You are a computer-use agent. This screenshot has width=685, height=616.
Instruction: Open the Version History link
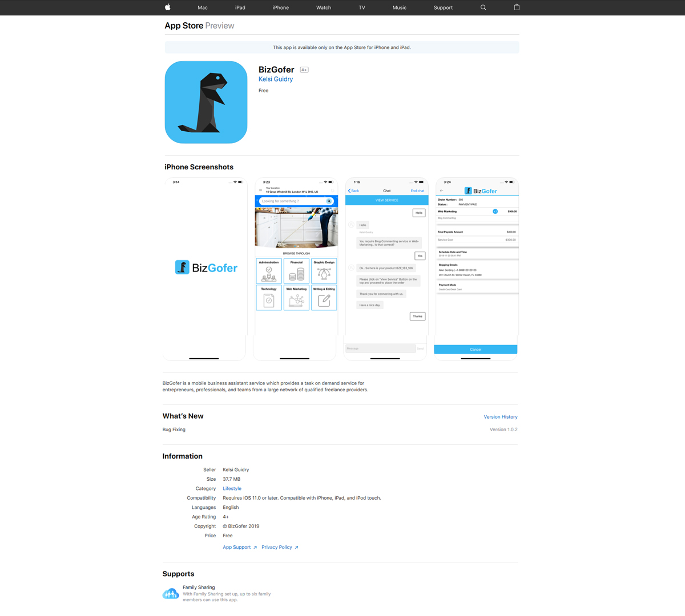[501, 417]
